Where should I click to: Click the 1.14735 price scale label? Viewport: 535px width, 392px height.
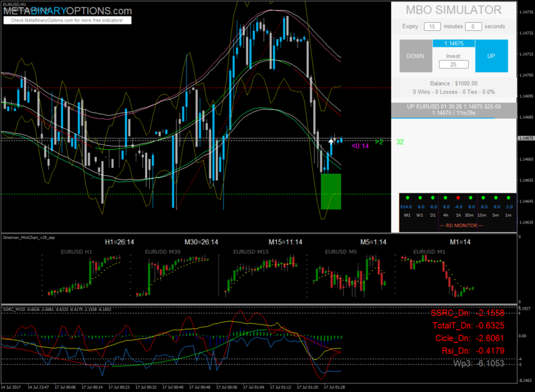(526, 12)
